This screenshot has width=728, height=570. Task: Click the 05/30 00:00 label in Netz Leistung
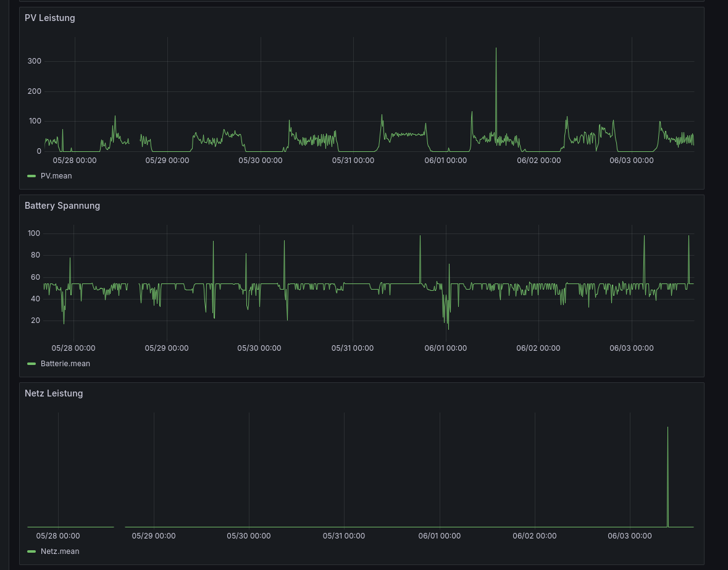248,536
